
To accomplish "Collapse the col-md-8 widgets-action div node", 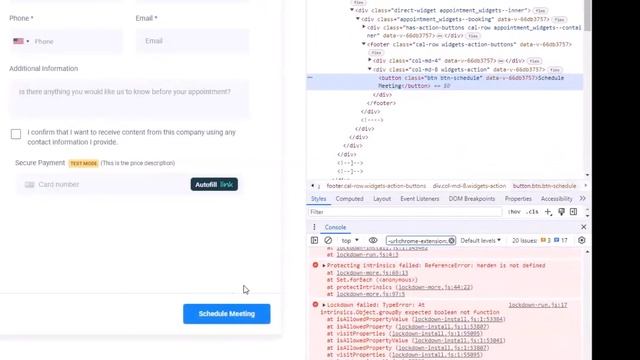I will click(x=370, y=69).
